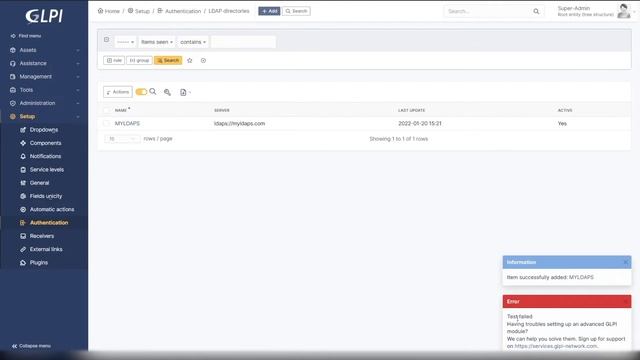Open the Find menu search
Image resolution: width=640 pixels, height=360 pixels.
coord(26,36)
